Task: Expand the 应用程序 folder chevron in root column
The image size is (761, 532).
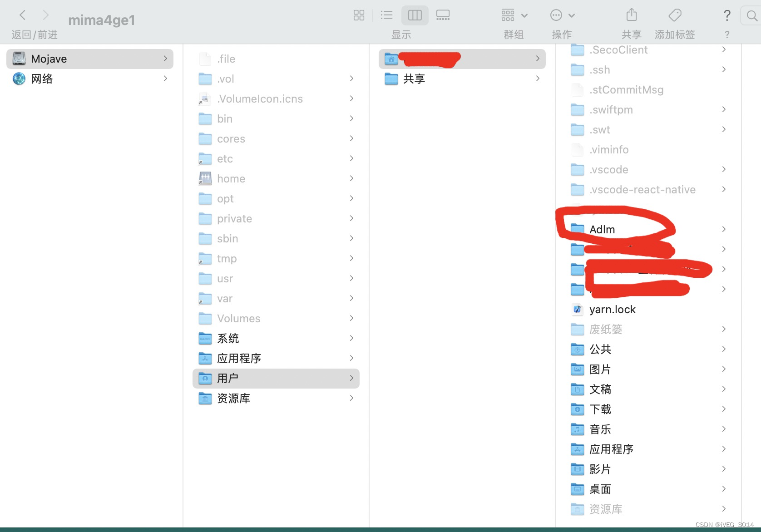Action: 351,358
